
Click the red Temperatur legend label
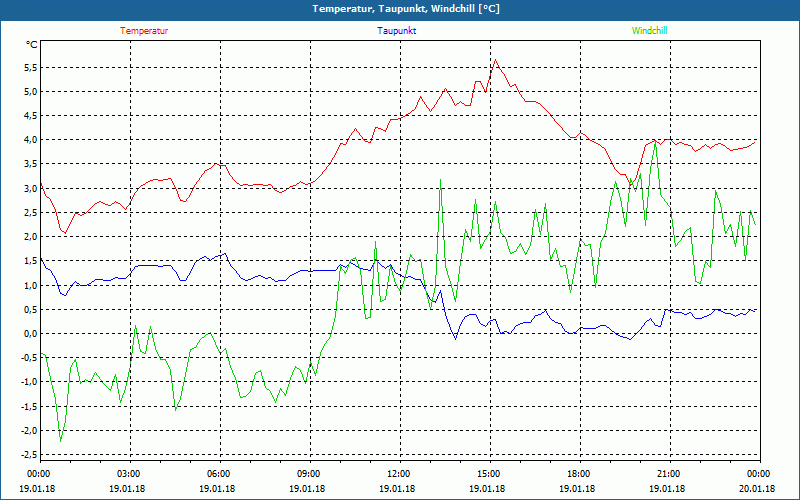[x=144, y=31]
